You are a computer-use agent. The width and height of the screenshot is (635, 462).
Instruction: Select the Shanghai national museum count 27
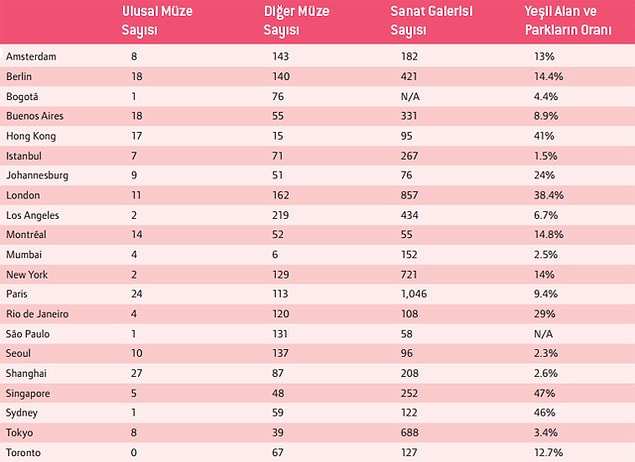tap(136, 373)
